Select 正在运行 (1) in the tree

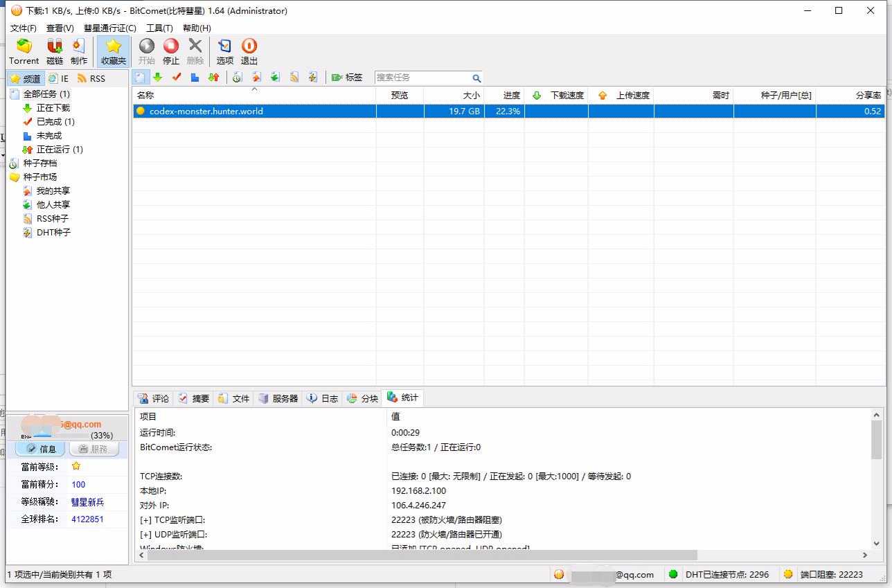pyautogui.click(x=60, y=149)
